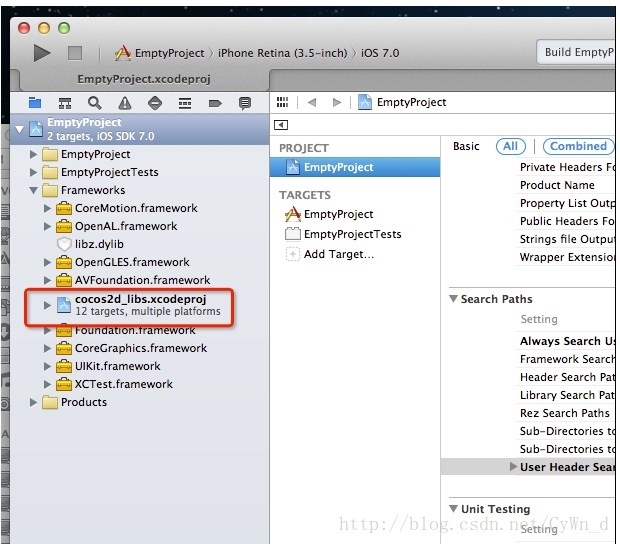Expand cocos2d_libs.xcodeproj subproject

pyautogui.click(x=47, y=305)
